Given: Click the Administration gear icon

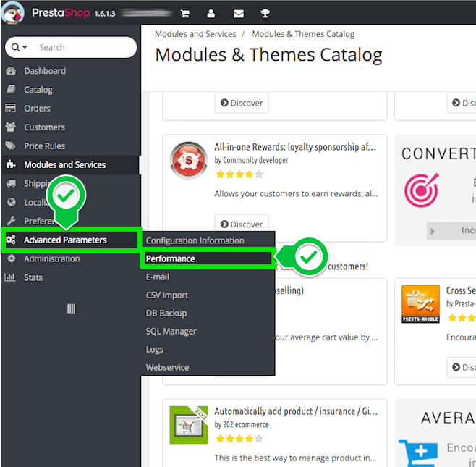Looking at the screenshot, I should click(12, 258).
